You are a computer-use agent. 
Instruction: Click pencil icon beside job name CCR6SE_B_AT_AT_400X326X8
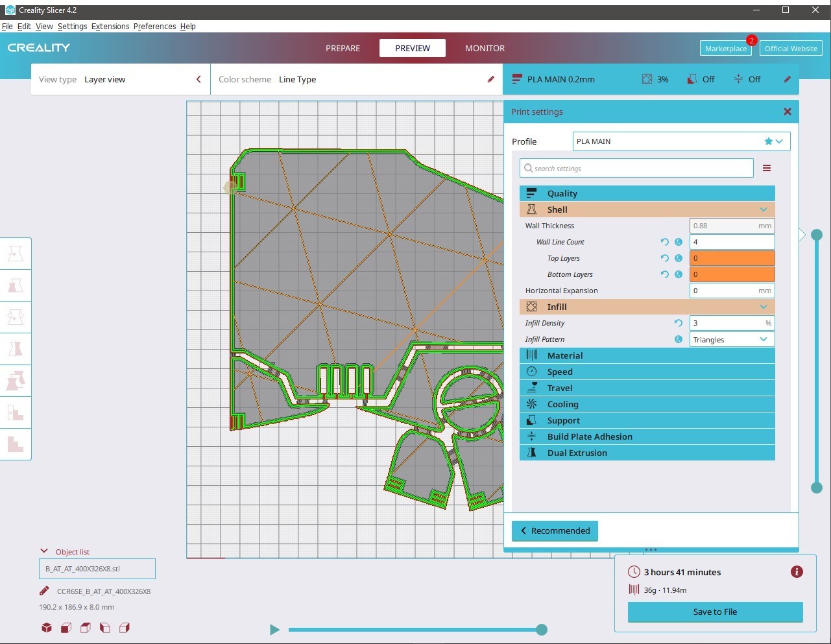point(44,591)
